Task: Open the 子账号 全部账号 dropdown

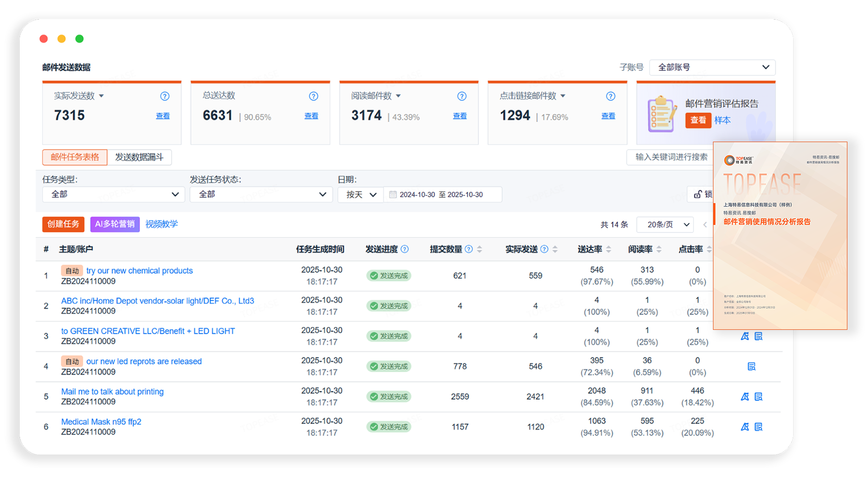Action: pyautogui.click(x=712, y=67)
